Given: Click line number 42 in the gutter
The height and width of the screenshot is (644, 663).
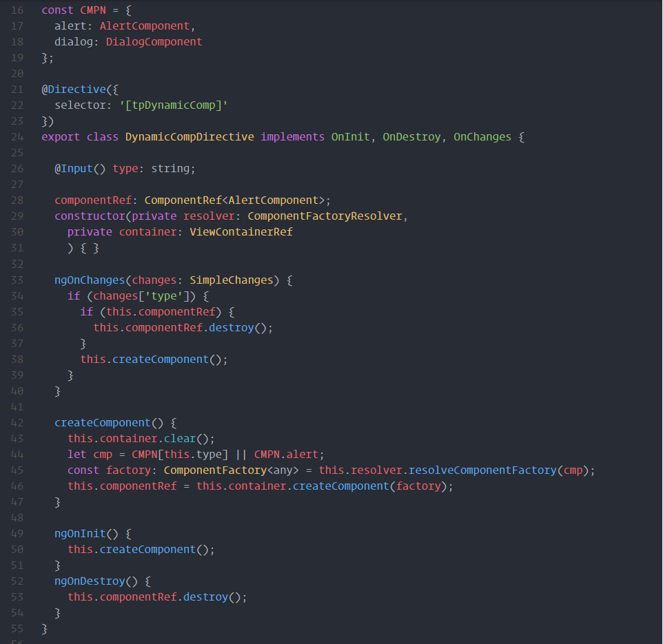Looking at the screenshot, I should (17, 423).
